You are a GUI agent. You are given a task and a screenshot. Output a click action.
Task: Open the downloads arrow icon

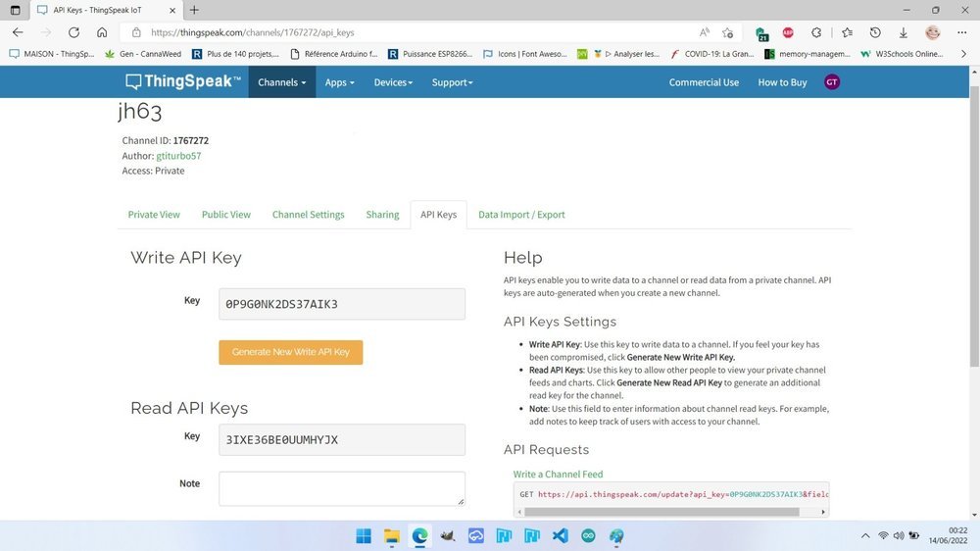click(x=904, y=32)
